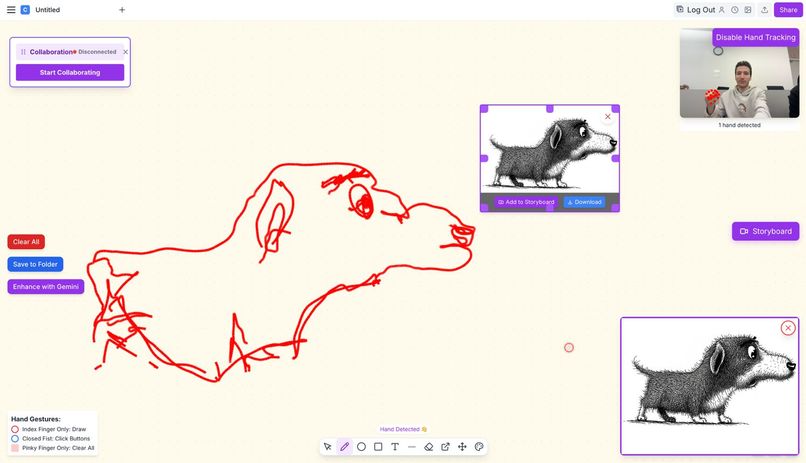Download the generated dog image
Screen dimensions: 806x463
[584, 202]
